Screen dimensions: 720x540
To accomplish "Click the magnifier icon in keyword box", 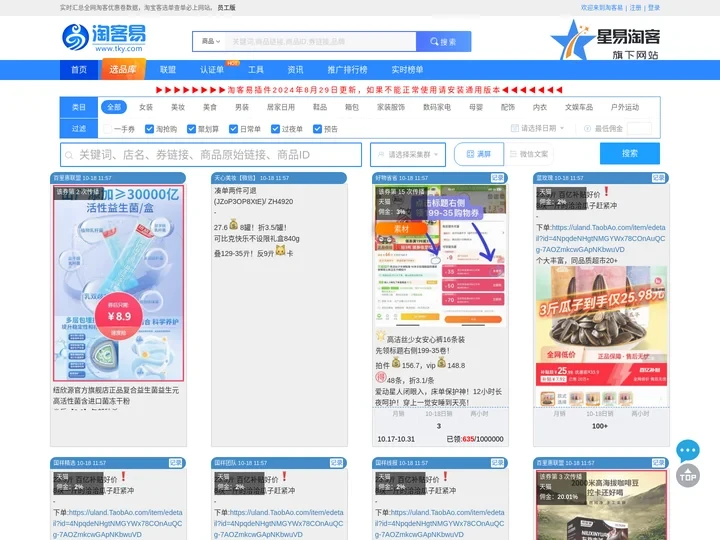I will [69, 156].
